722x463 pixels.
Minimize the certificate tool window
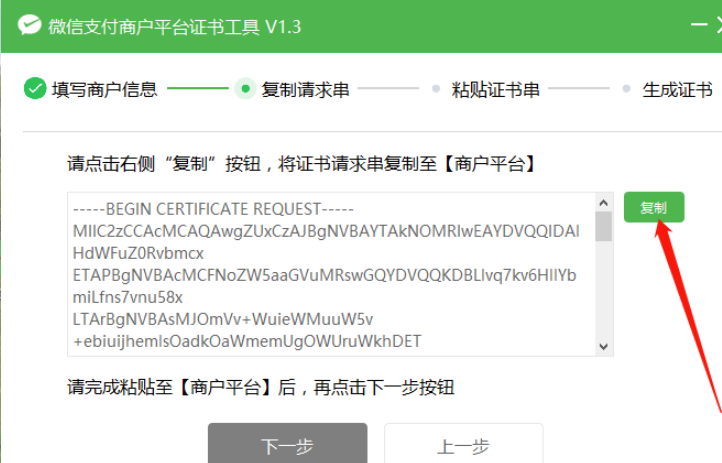coord(699,24)
